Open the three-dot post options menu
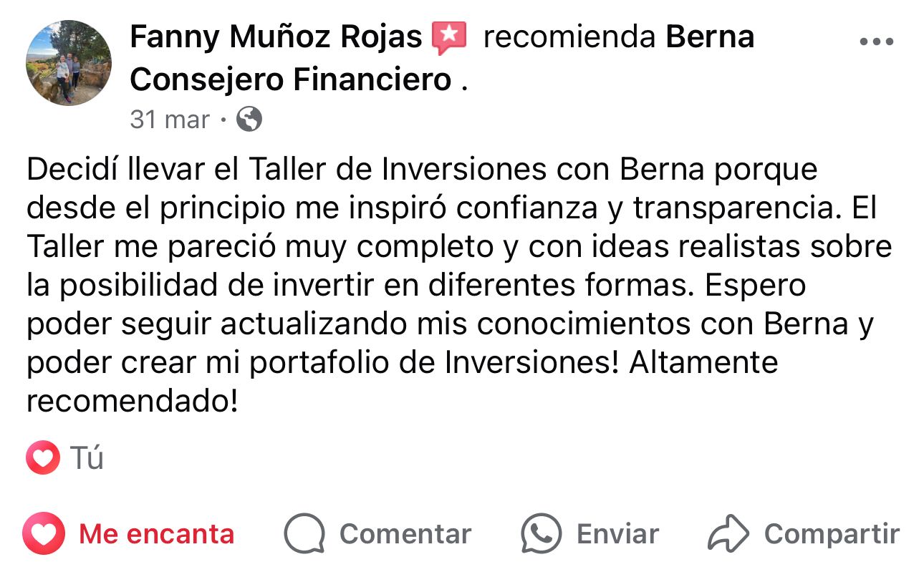Image resolution: width=924 pixels, height=572 pixels. point(876,42)
